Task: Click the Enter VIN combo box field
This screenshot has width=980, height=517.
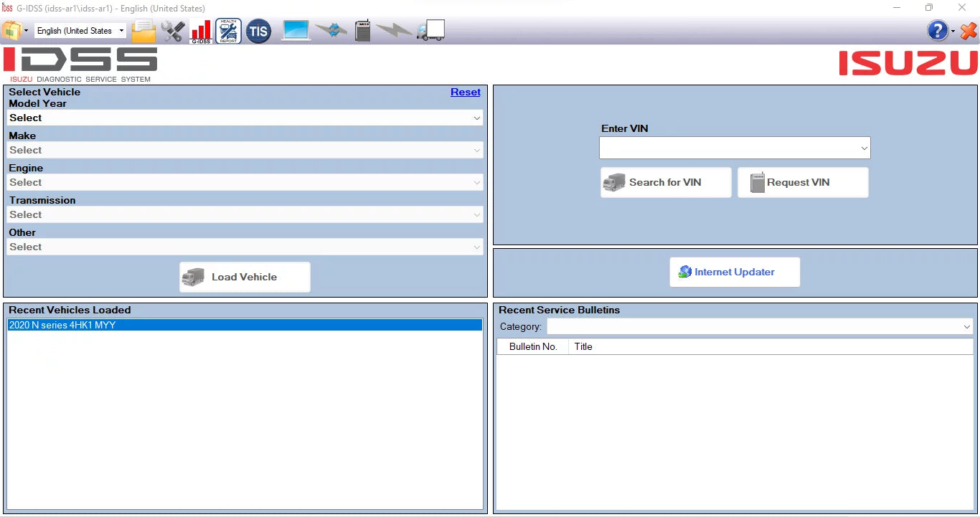Action: [735, 148]
